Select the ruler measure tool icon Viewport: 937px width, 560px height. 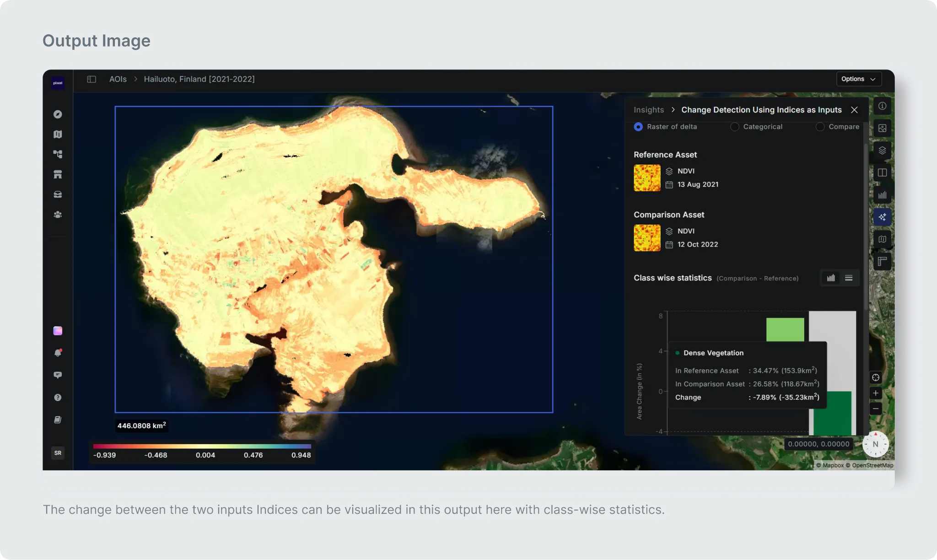882,262
